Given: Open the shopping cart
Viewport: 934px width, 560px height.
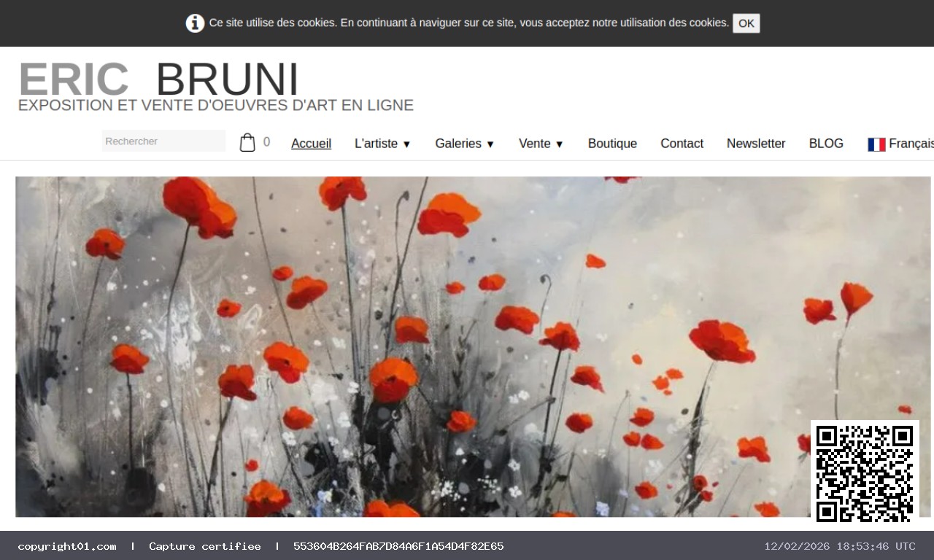Looking at the screenshot, I should tap(248, 141).
